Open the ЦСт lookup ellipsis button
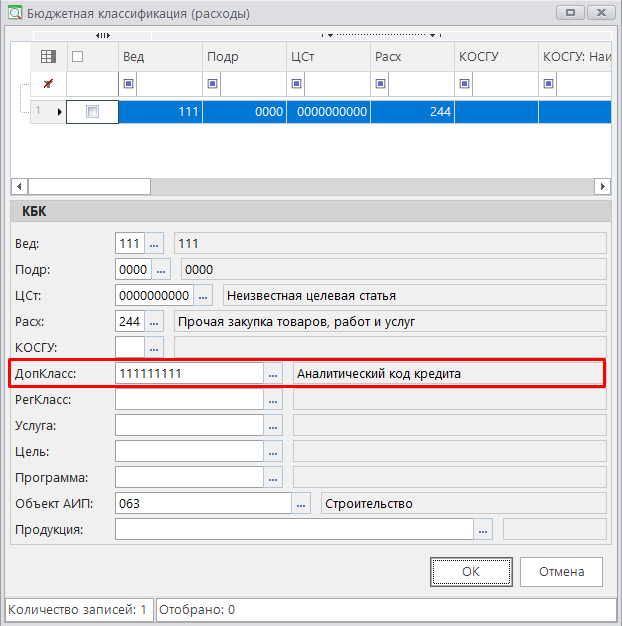This screenshot has width=622, height=626. 204,295
